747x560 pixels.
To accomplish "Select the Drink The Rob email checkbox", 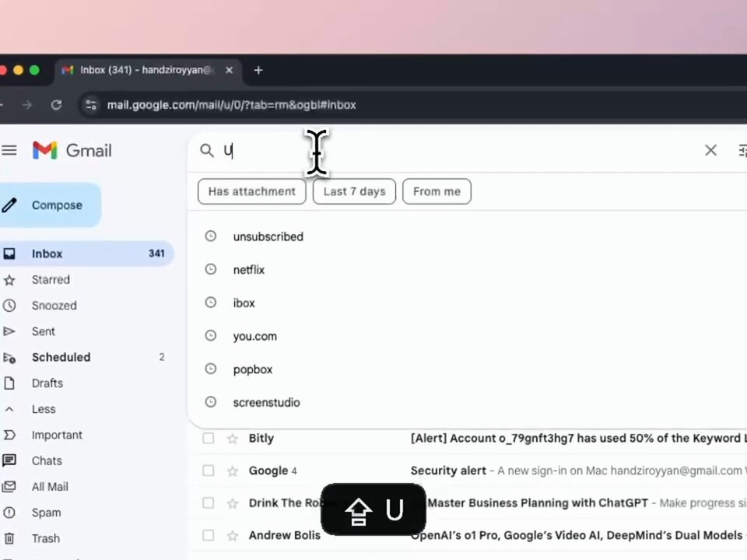I will [209, 503].
